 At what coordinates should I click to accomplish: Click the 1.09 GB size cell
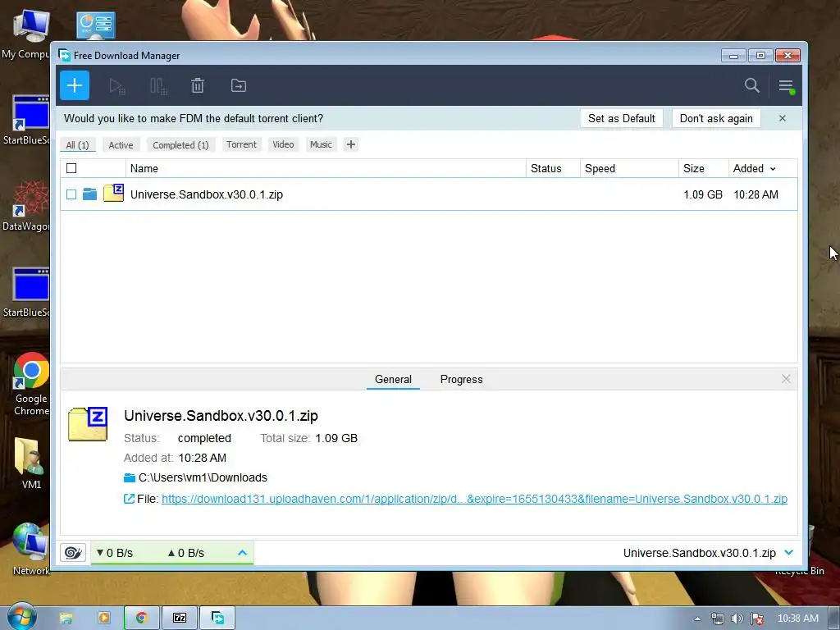point(703,194)
